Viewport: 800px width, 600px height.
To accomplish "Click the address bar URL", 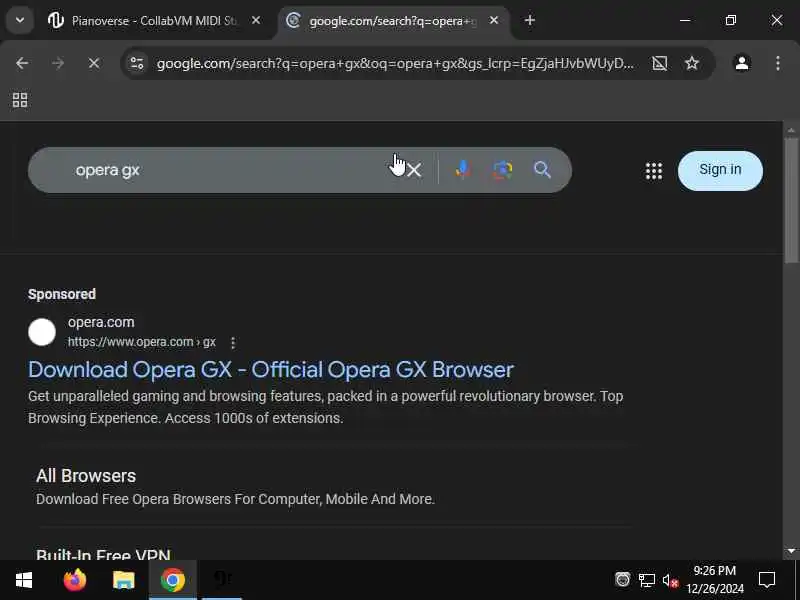I will point(395,64).
